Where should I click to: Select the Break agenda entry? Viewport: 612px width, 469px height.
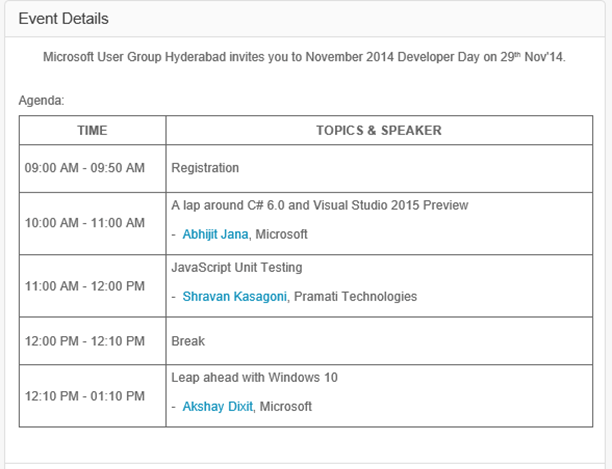[x=188, y=341]
